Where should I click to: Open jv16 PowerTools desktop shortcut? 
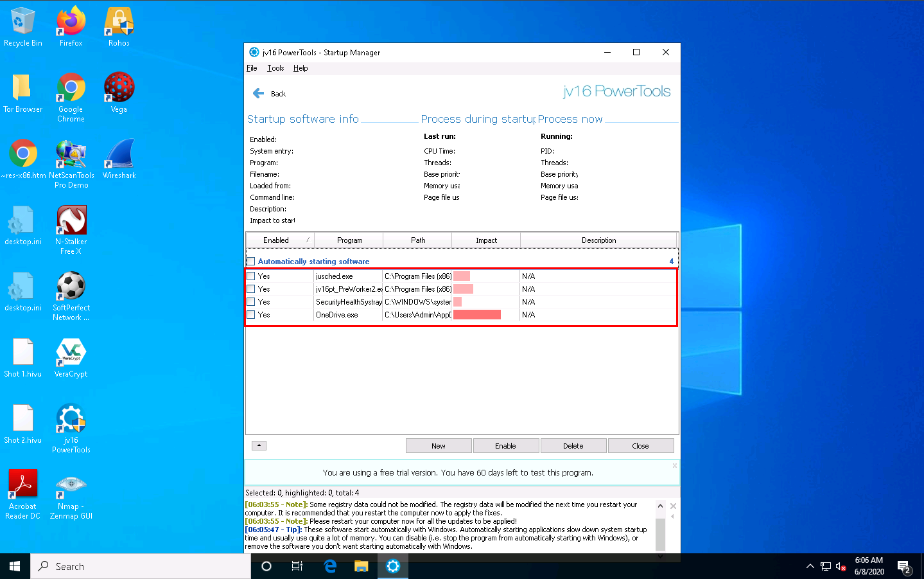coord(71,429)
